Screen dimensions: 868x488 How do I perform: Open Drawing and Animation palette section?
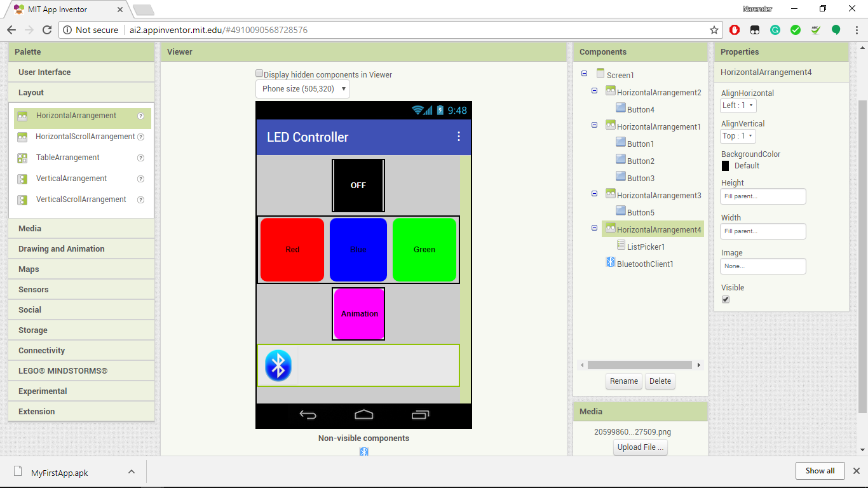click(81, 249)
